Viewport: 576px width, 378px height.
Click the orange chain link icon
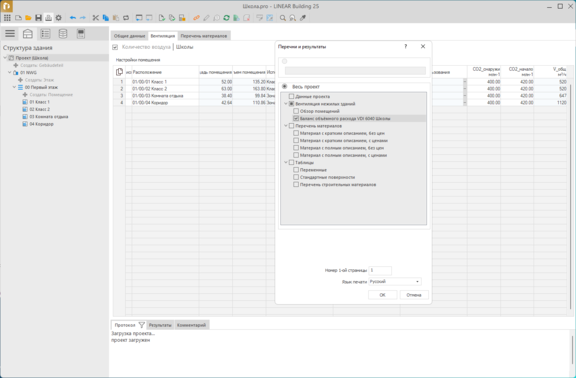(196, 18)
